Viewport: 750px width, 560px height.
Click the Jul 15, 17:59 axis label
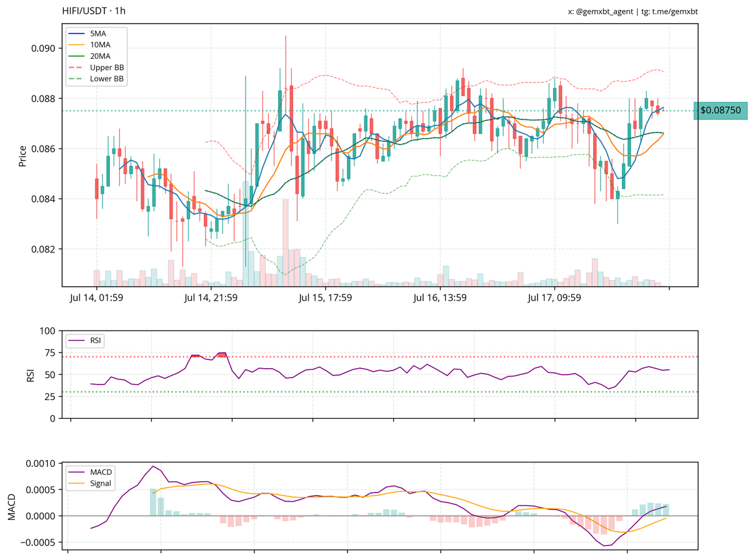click(325, 298)
